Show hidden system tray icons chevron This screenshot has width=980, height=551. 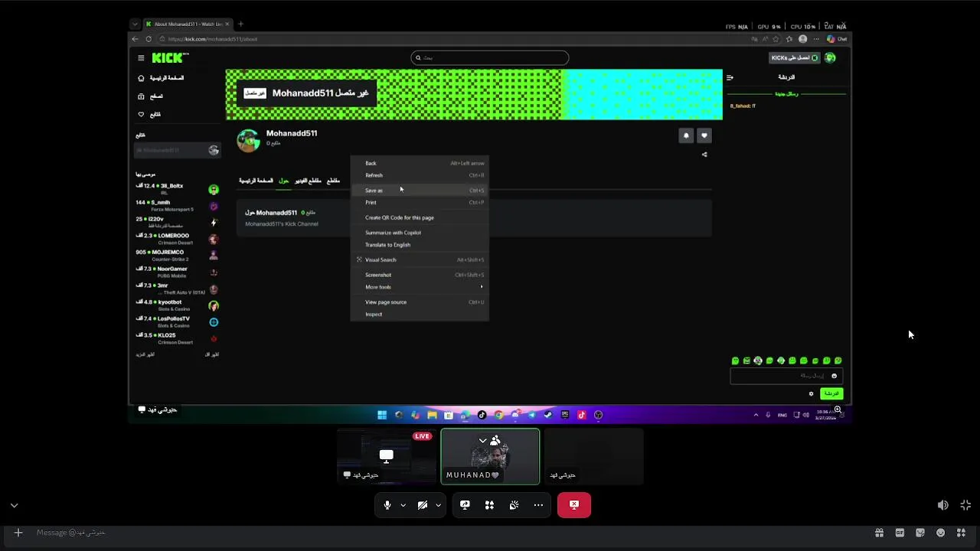pos(756,415)
